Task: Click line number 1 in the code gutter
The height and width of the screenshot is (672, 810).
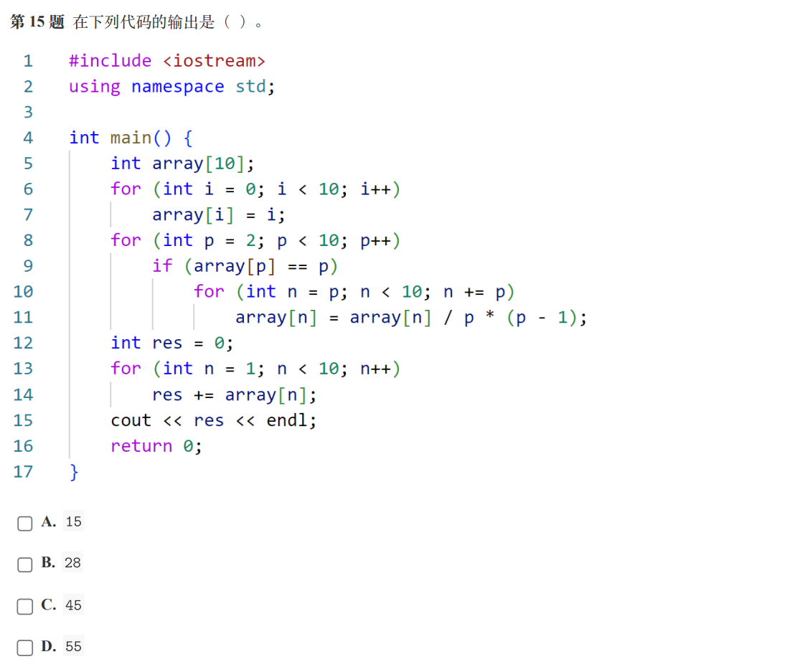Action: [x=28, y=61]
